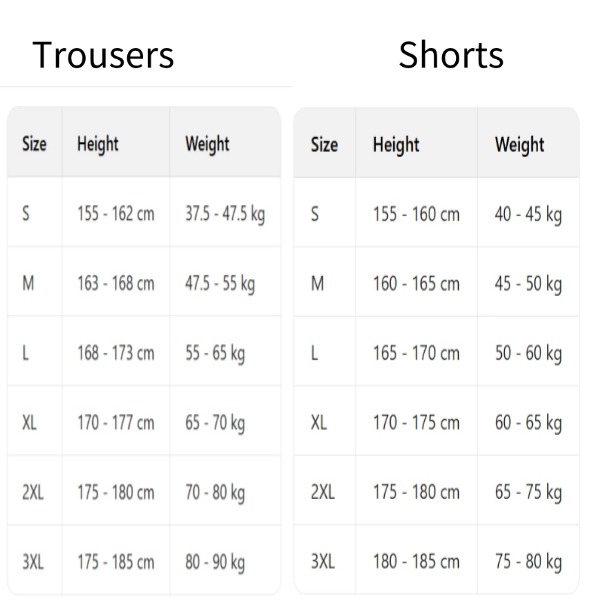Select the 37.5 - 47.5 kg weight cell
The image size is (600, 600).
pyautogui.click(x=225, y=214)
